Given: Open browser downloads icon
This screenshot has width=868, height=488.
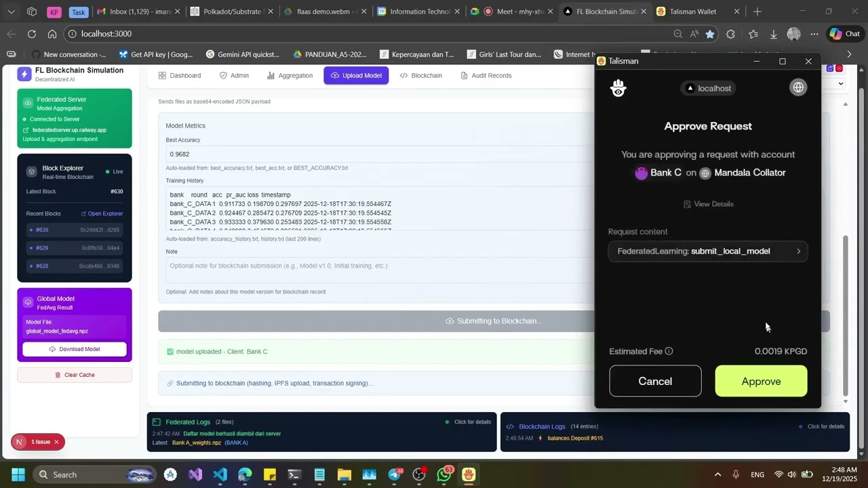Looking at the screenshot, I should coord(773,34).
